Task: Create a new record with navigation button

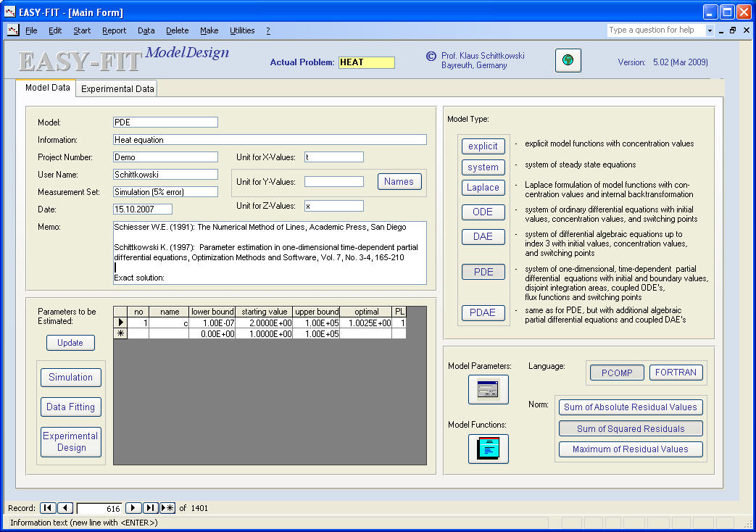Action: click(167, 508)
